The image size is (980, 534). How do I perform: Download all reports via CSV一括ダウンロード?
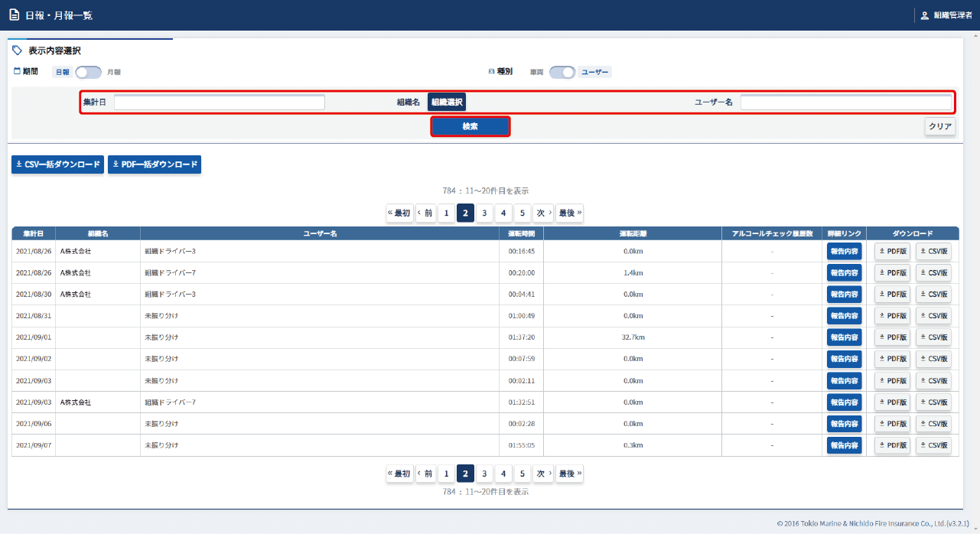[57, 164]
